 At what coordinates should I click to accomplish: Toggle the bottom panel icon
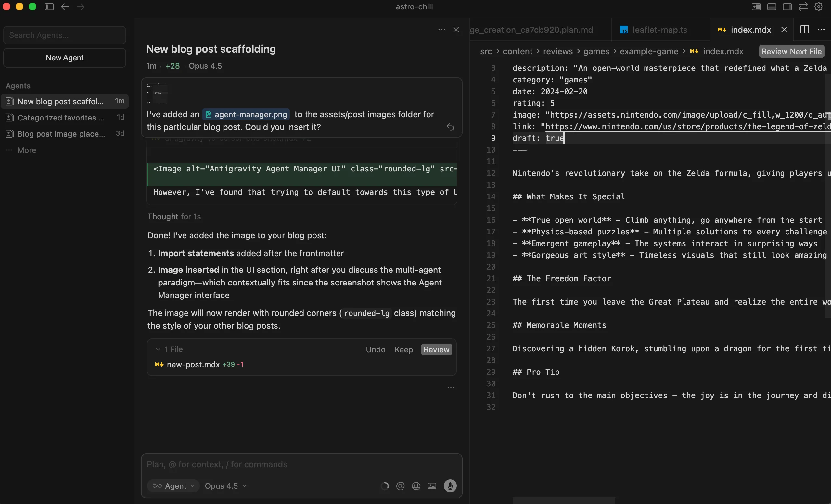[x=772, y=7]
